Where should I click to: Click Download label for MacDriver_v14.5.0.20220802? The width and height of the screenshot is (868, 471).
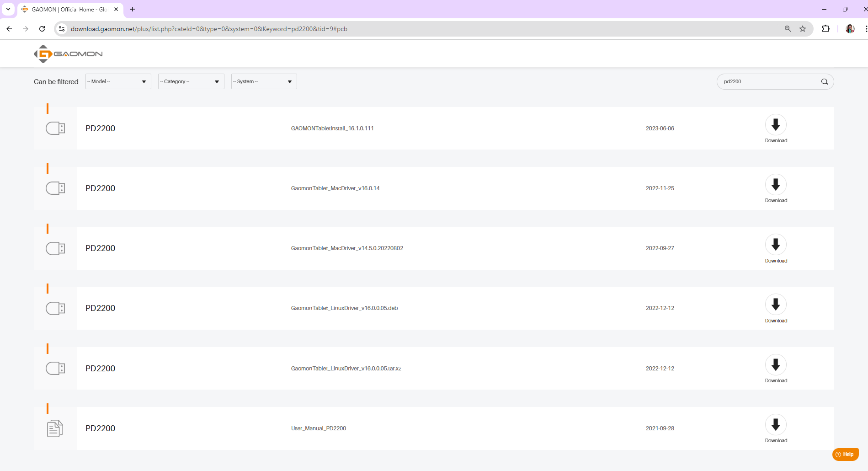(776, 261)
